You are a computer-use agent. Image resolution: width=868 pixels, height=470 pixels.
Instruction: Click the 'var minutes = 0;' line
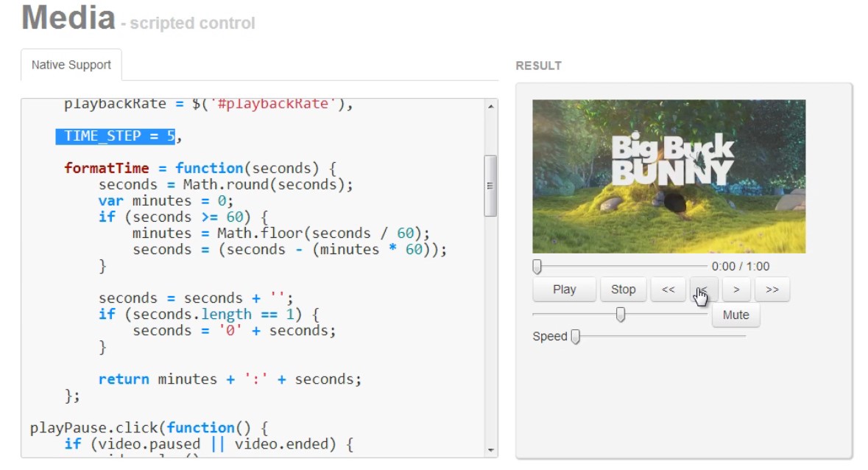pyautogui.click(x=166, y=201)
